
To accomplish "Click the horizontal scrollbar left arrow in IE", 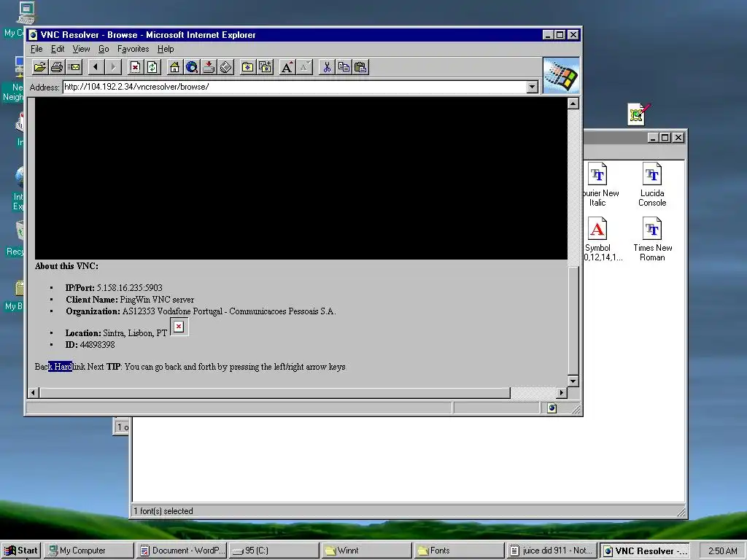I will pyautogui.click(x=34, y=393).
